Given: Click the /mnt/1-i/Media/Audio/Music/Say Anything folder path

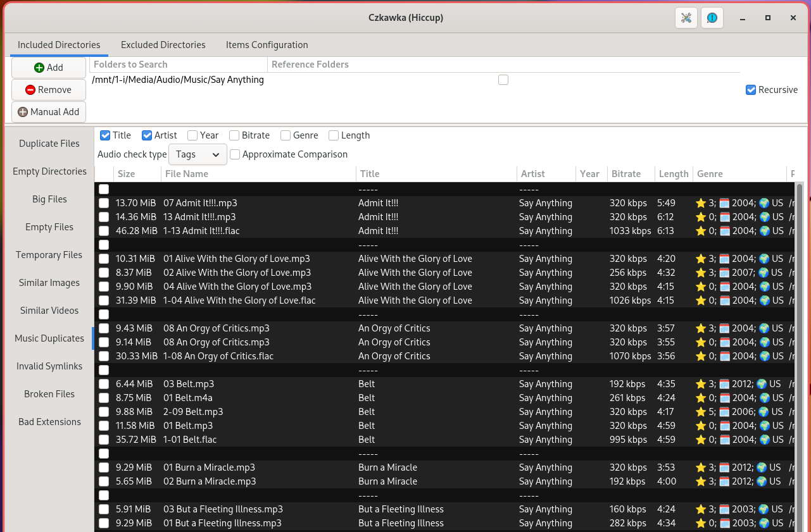Looking at the screenshot, I should [x=178, y=80].
